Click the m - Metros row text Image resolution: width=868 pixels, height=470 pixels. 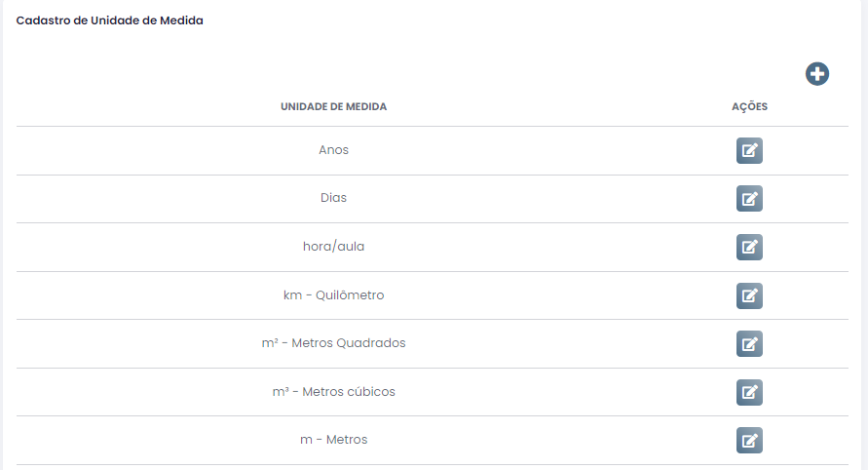click(x=334, y=440)
